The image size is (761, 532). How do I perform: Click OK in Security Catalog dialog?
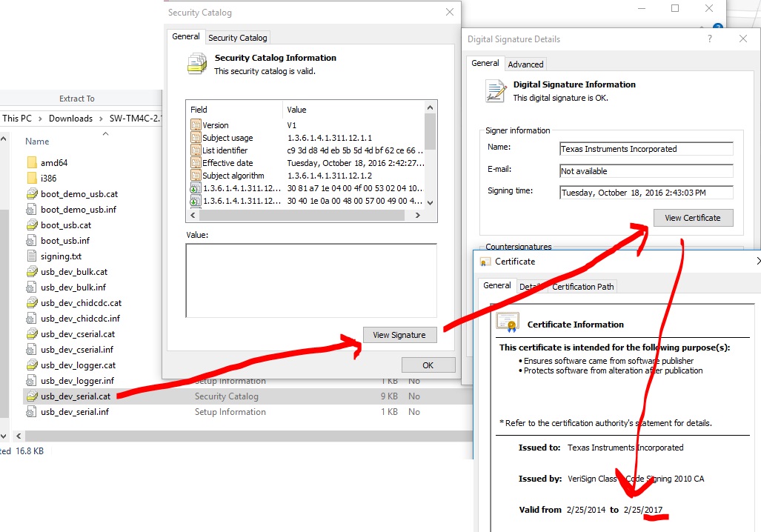pos(428,365)
